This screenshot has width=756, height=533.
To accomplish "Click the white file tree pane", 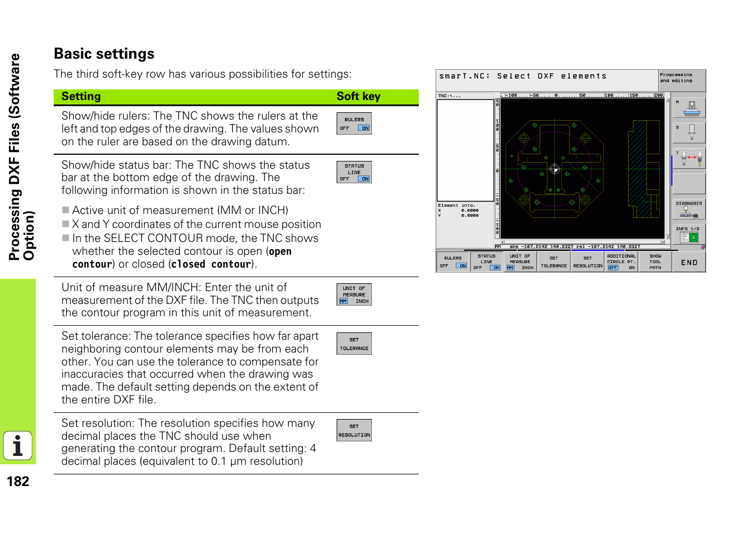I will (x=465, y=150).
